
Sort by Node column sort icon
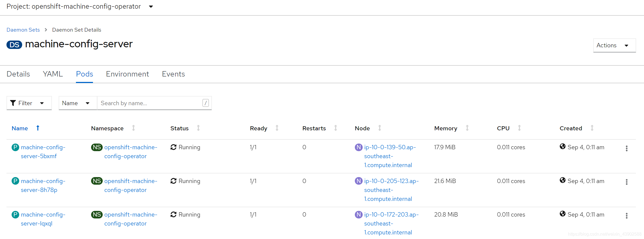380,128
